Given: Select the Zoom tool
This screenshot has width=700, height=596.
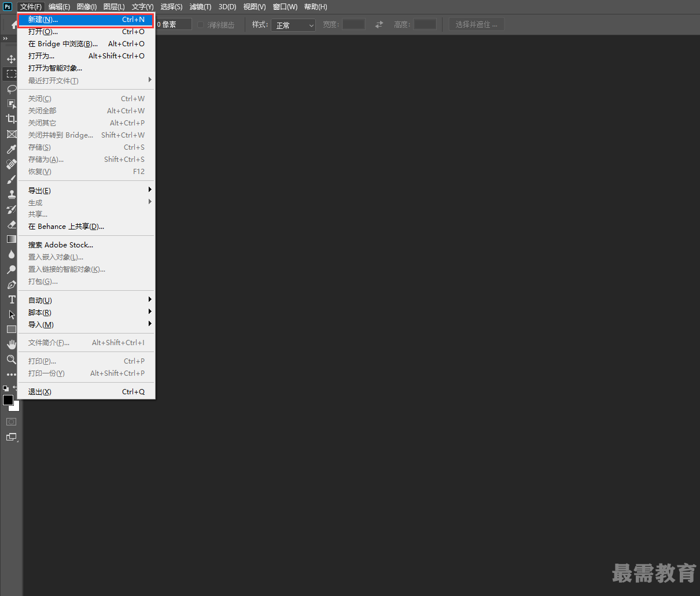Looking at the screenshot, I should click(11, 360).
